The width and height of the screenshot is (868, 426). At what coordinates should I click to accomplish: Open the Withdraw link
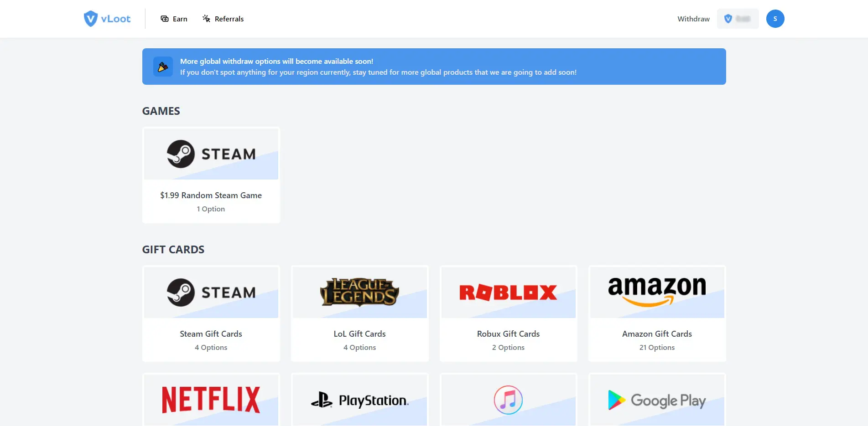pos(693,19)
